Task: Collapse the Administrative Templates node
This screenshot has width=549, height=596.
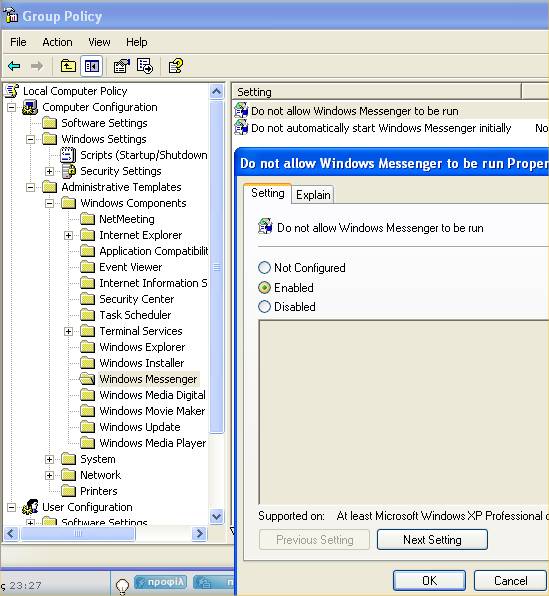Action: click(30, 187)
